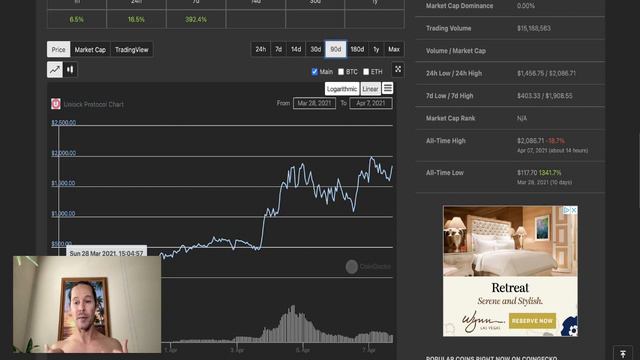
Task: Click the presenter webcam video overlay
Action: click(x=87, y=304)
